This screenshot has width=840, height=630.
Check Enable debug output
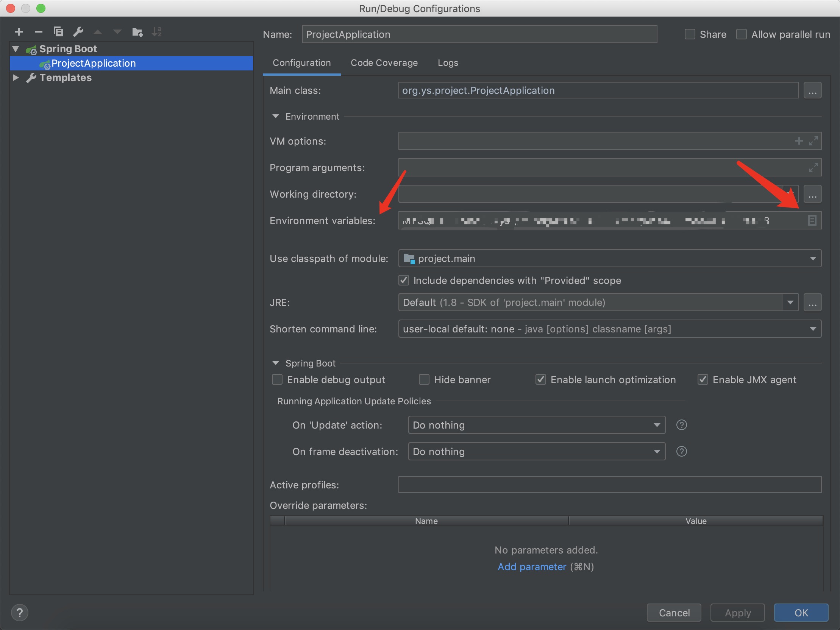point(277,379)
